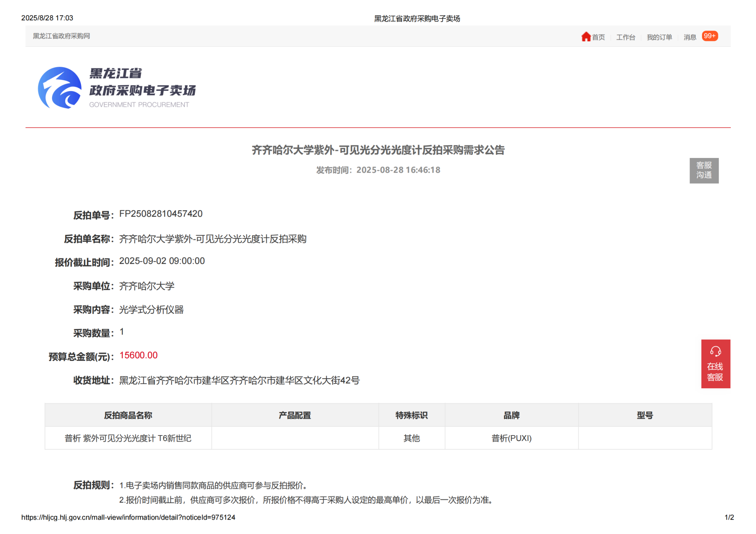Click the red budget amount 15600.00
Image resolution: width=756 pixels, height=534 pixels.
click(x=138, y=355)
